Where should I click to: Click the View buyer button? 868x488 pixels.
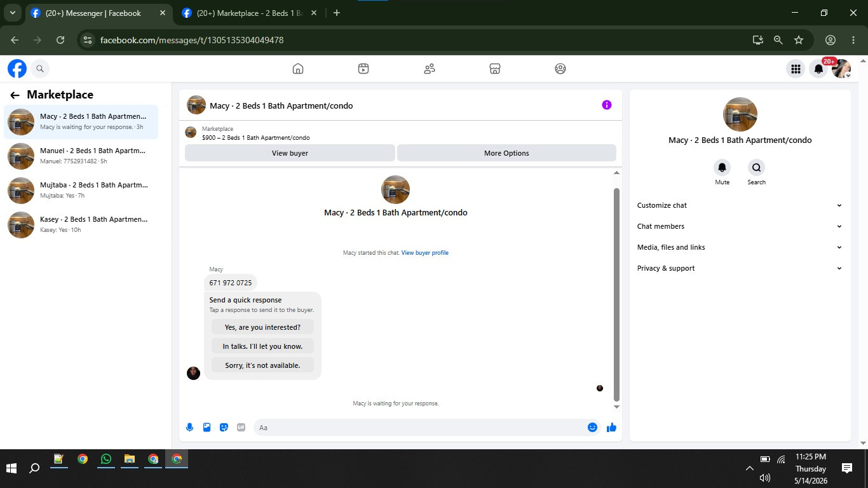(x=290, y=153)
